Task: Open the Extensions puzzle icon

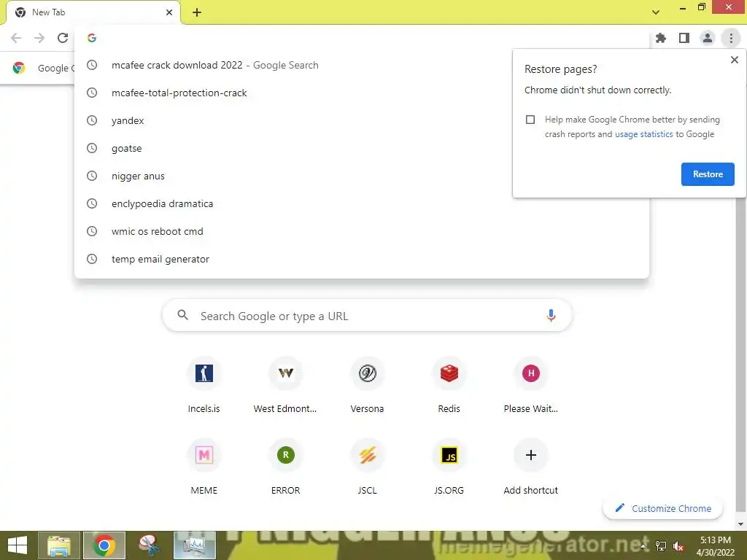Action: [x=661, y=38]
